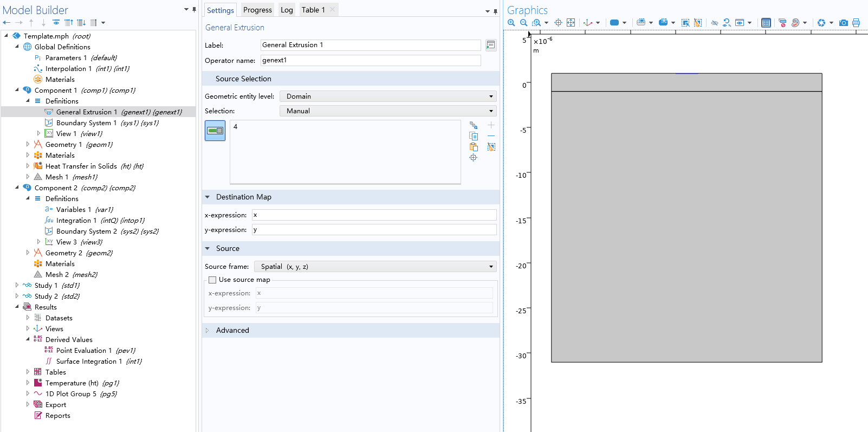The height and width of the screenshot is (432, 868).
Task: Click the Go to Source icon beside Label
Action: pyautogui.click(x=491, y=45)
